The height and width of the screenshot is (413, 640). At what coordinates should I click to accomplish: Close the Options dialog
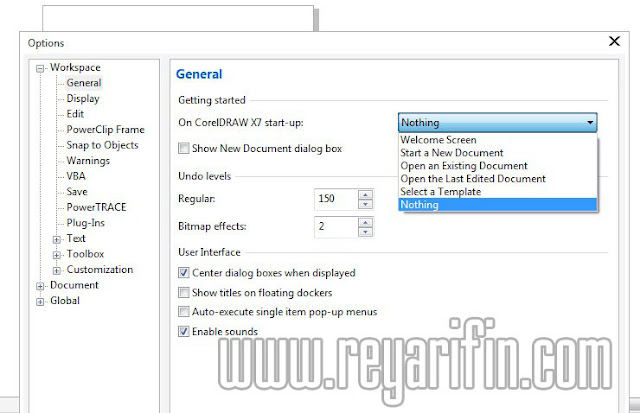(x=614, y=41)
